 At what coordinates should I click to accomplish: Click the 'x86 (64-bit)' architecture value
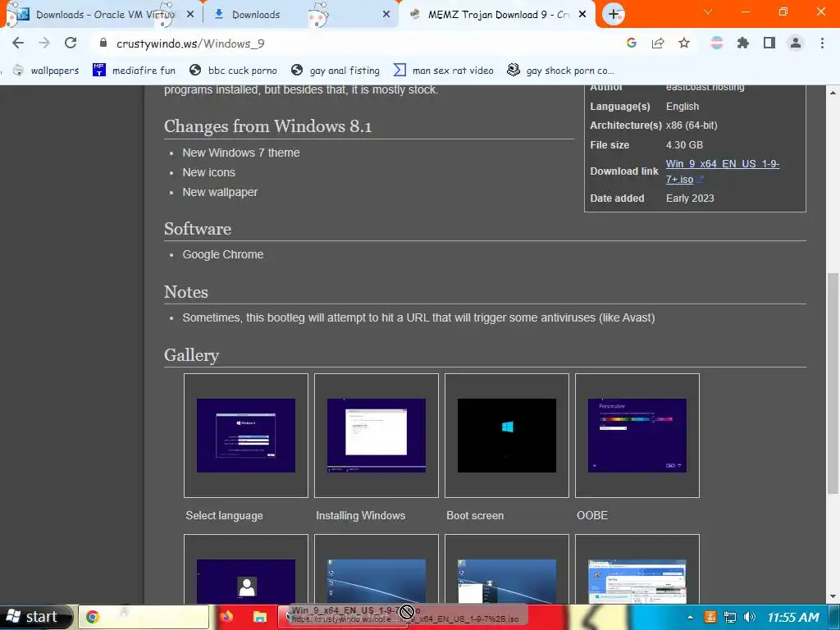click(x=692, y=126)
